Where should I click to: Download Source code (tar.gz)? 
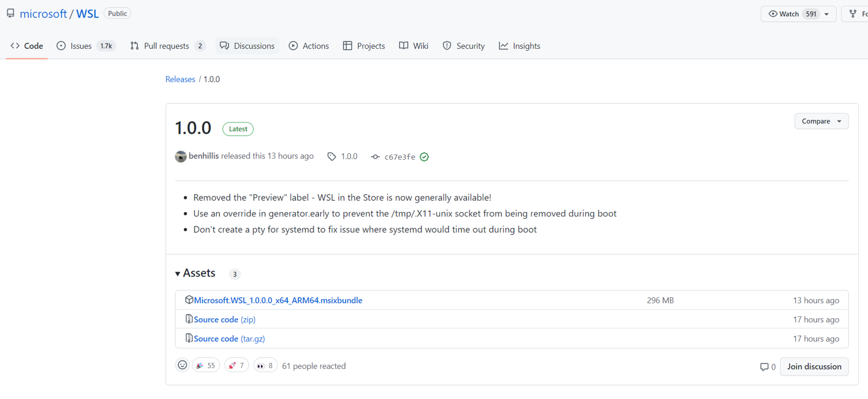coord(229,339)
